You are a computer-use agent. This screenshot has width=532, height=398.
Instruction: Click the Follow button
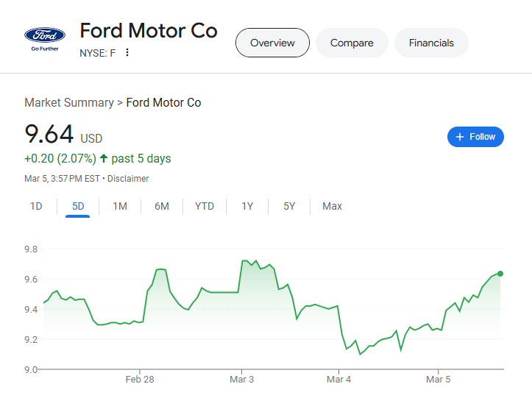click(475, 137)
